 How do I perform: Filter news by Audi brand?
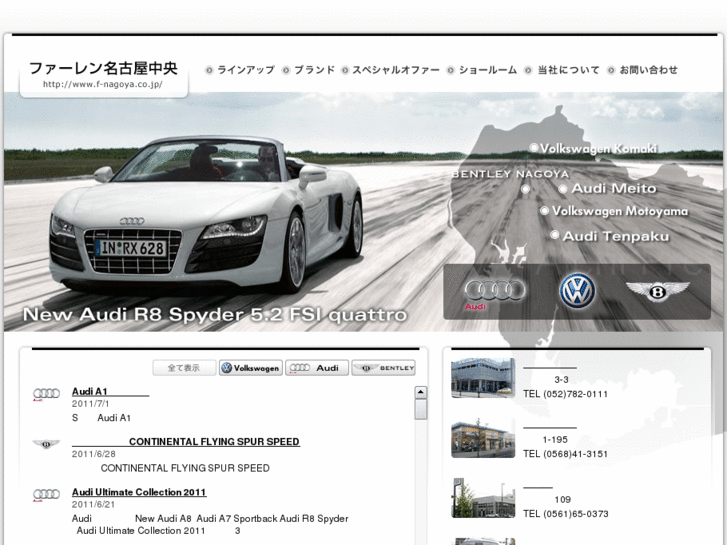tap(317, 368)
